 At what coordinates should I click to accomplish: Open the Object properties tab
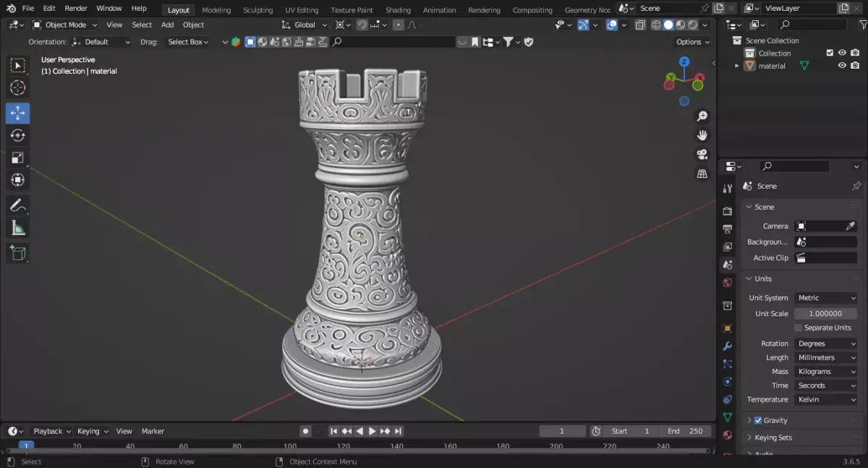tap(728, 328)
